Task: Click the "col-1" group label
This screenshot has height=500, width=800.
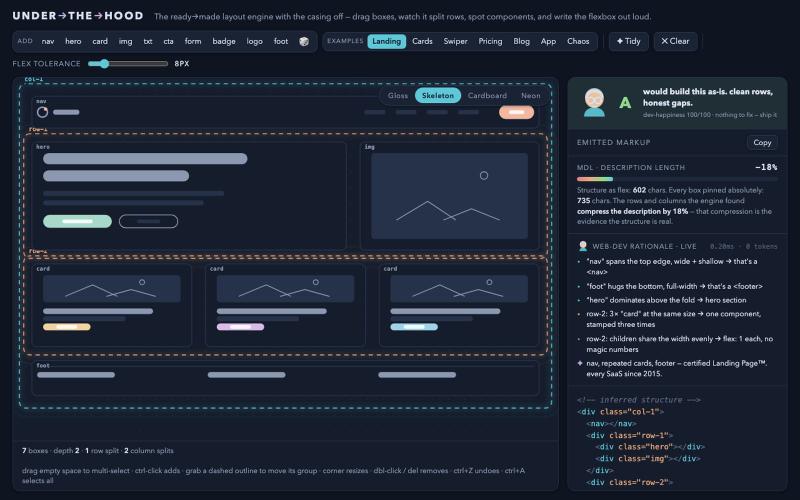Action: coord(34,80)
